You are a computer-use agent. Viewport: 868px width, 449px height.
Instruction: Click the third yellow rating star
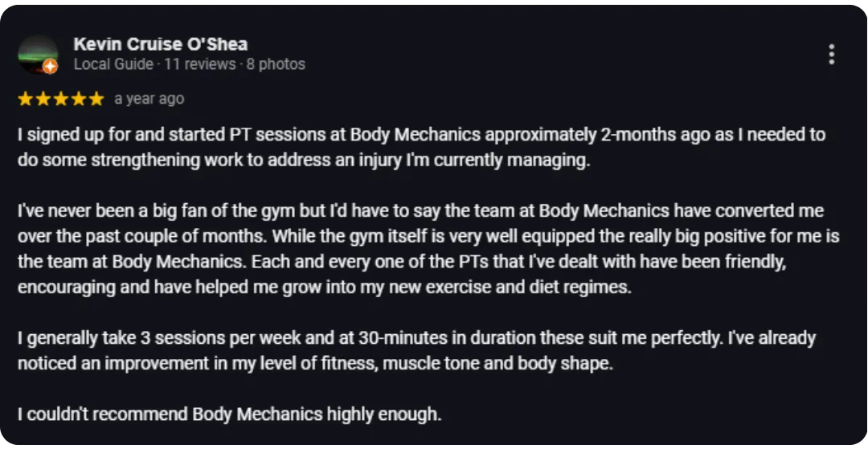tap(61, 99)
